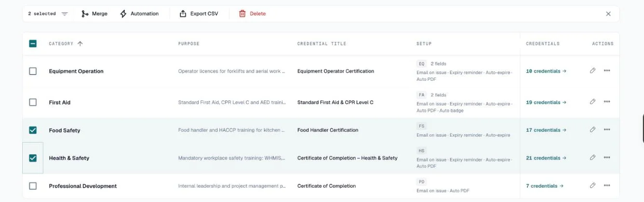This screenshot has height=202, width=644.
Task: Select the 'Professional Development' category name
Action: [x=83, y=186]
